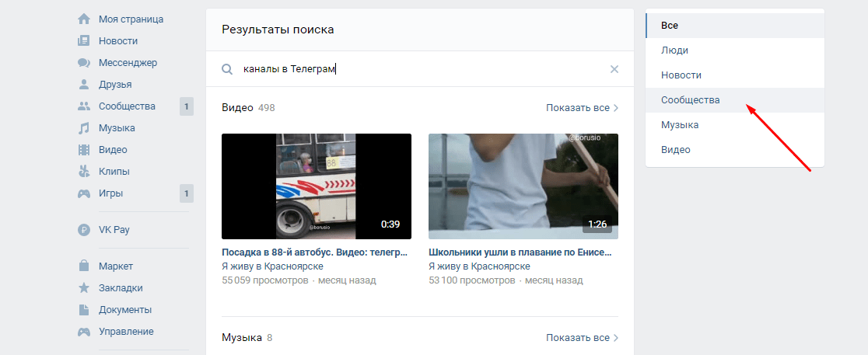Open Школьники ушли в плавание video link
The image size is (868, 355).
tap(520, 252)
